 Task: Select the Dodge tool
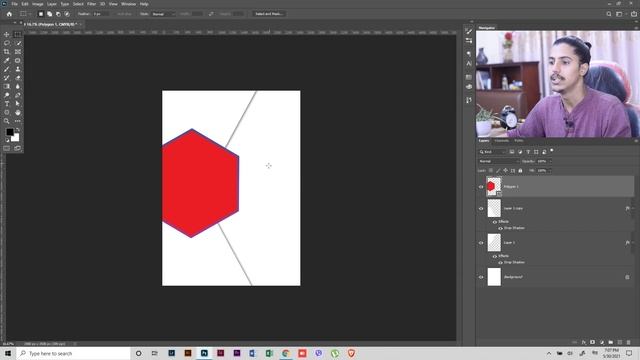pyautogui.click(x=7, y=95)
